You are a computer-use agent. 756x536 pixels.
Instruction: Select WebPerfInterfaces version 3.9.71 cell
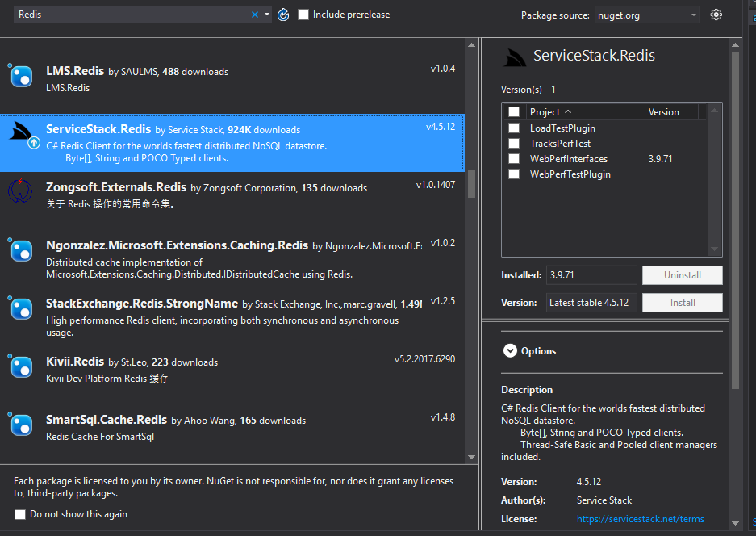[660, 159]
